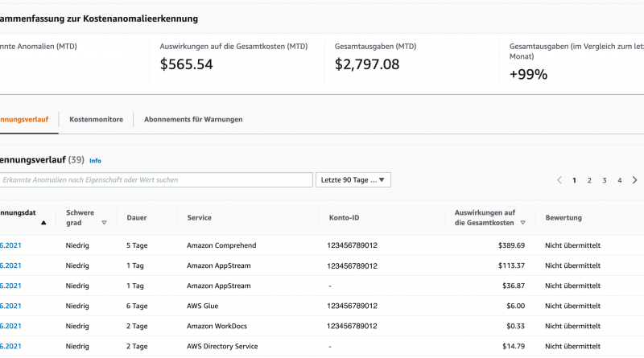
Task: Switch to the Kostenmonitore tab
Action: click(96, 119)
